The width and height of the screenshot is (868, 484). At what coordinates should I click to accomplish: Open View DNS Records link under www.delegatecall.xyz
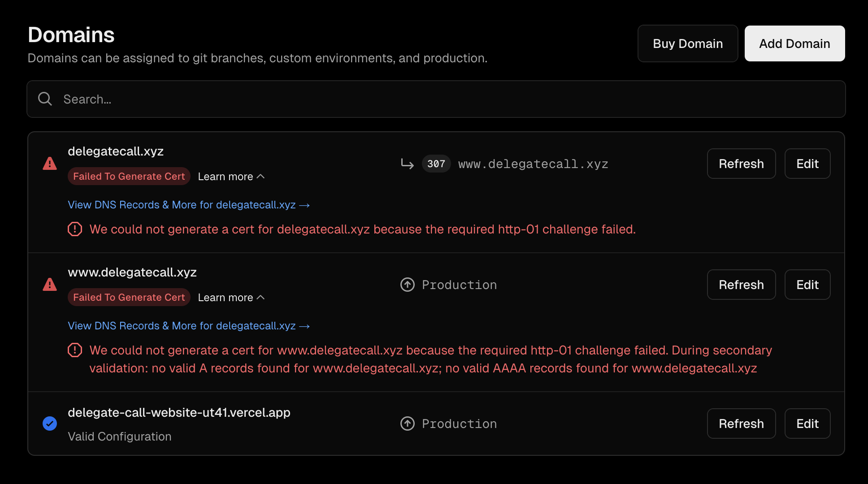point(188,326)
